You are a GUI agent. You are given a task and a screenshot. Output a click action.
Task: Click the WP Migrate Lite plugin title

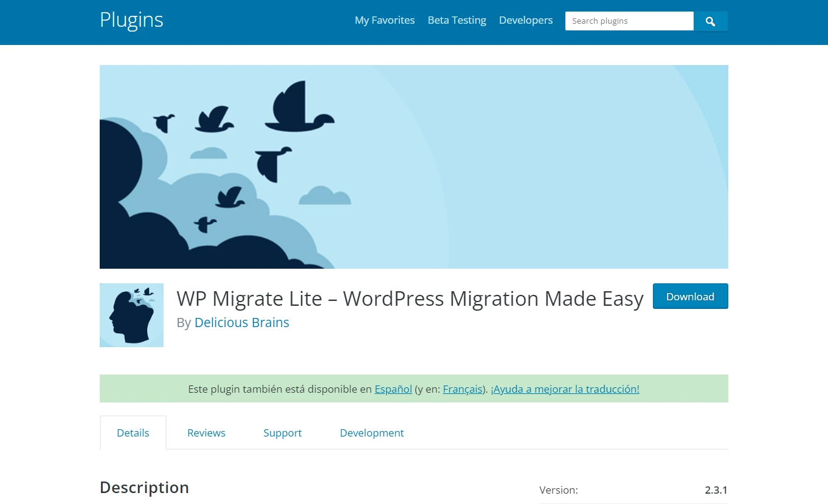point(410,299)
